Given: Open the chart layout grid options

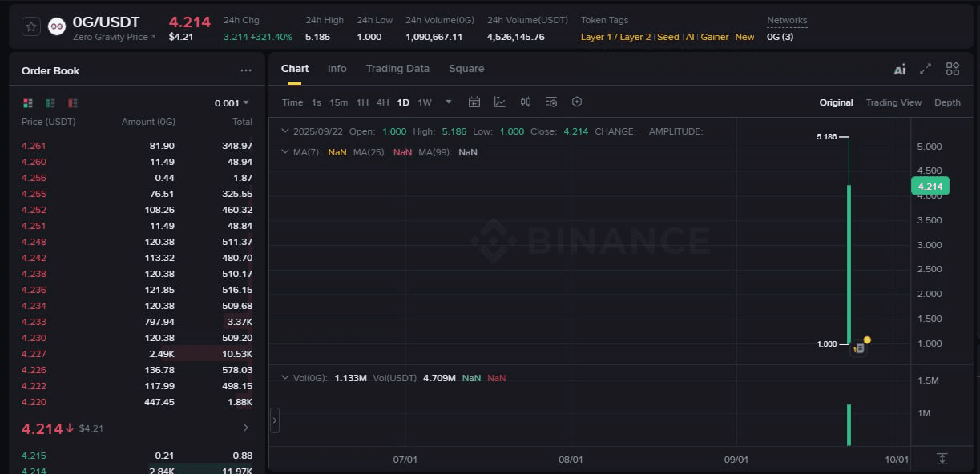Looking at the screenshot, I should pyautogui.click(x=953, y=70).
